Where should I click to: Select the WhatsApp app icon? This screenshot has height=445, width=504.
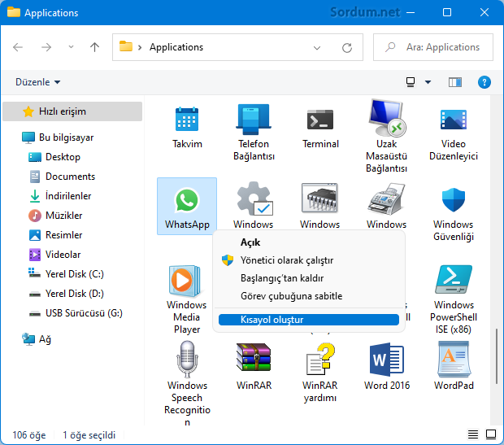point(187,200)
